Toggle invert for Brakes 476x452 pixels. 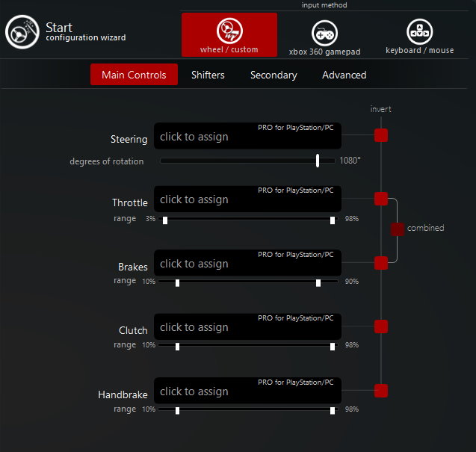[381, 263]
